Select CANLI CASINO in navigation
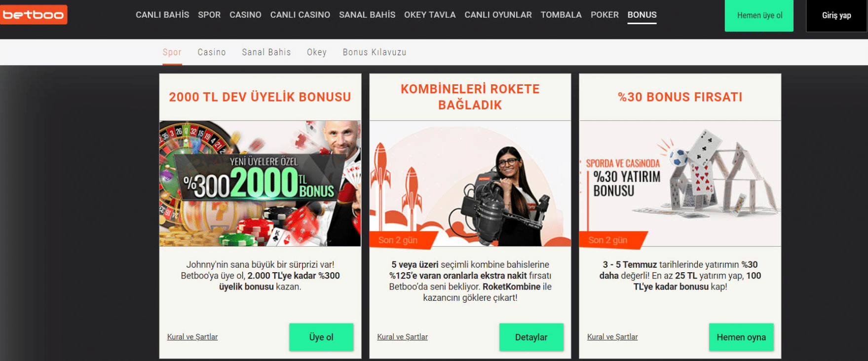The width and height of the screenshot is (868, 361). tap(300, 15)
